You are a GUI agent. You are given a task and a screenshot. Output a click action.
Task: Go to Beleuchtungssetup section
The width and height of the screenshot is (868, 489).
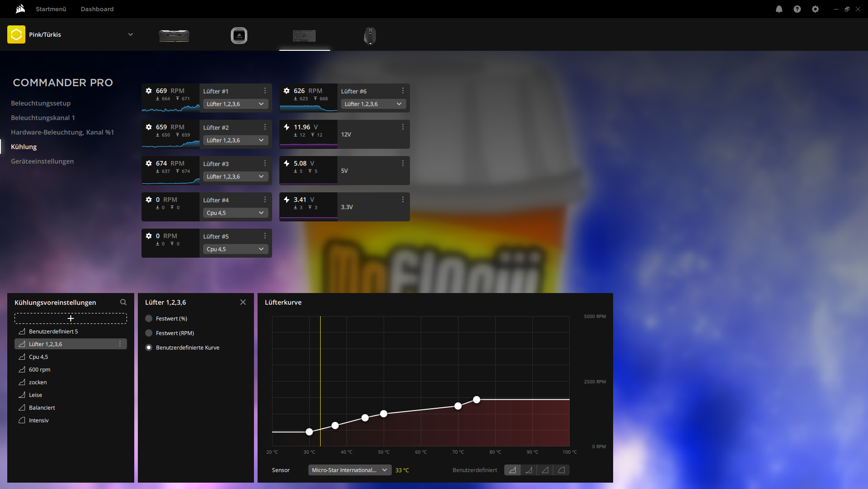point(41,103)
